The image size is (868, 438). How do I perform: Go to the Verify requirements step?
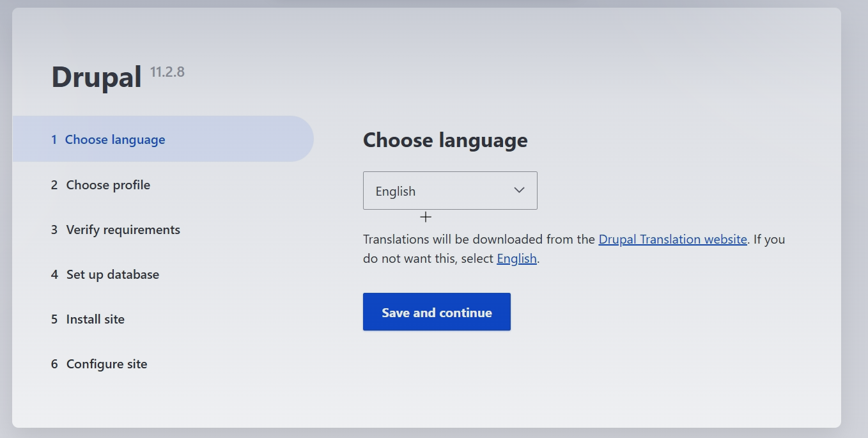(x=123, y=230)
